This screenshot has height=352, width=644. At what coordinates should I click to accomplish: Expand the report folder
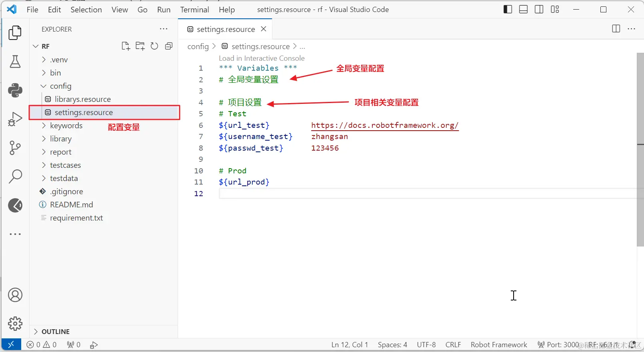pos(104,152)
